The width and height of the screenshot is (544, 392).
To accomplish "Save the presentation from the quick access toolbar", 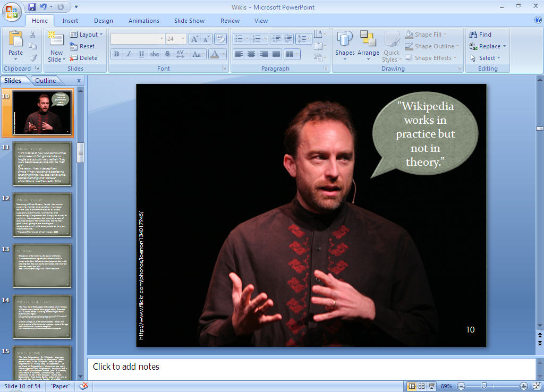I will (32, 6).
